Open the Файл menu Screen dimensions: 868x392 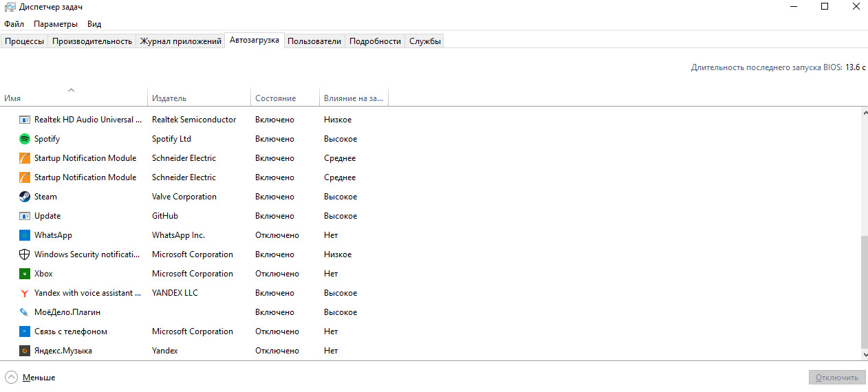pyautogui.click(x=14, y=24)
